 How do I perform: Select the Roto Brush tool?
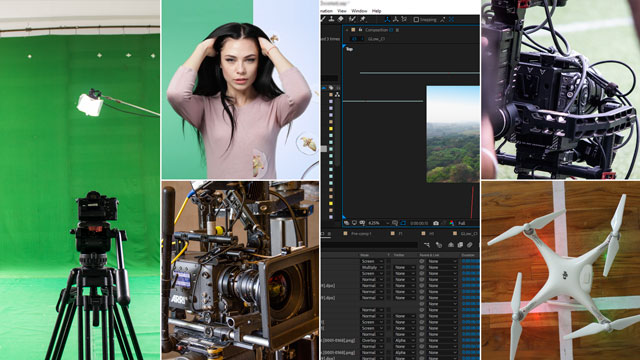[x=353, y=19]
